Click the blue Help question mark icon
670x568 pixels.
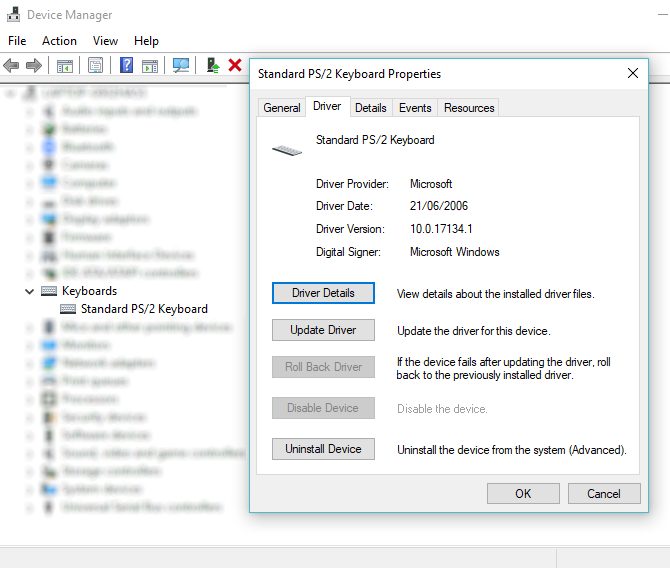coord(126,65)
